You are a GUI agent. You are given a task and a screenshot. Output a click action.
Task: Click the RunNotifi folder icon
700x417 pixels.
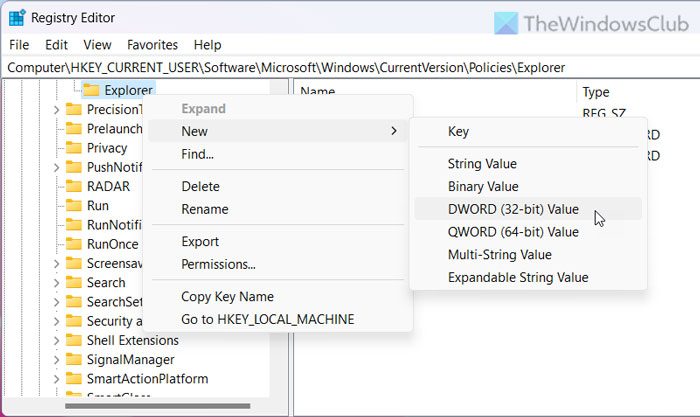tap(74, 225)
